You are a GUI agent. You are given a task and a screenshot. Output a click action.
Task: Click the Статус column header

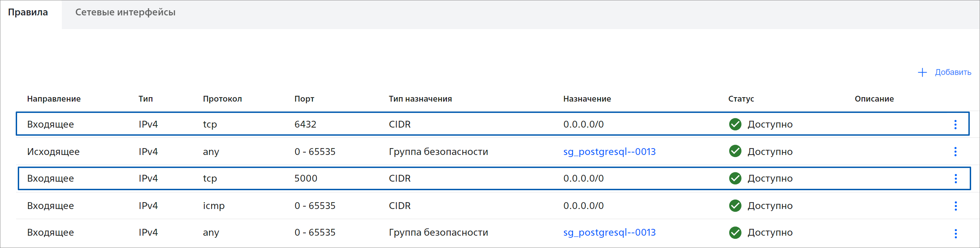[x=741, y=99]
